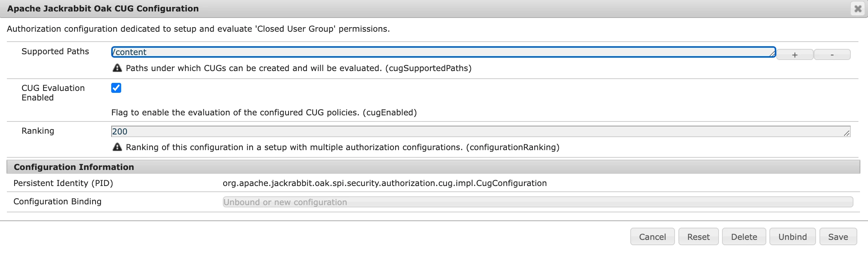Click the Persistent Identity (PID) label
Image resolution: width=868 pixels, height=254 pixels.
pos(63,183)
